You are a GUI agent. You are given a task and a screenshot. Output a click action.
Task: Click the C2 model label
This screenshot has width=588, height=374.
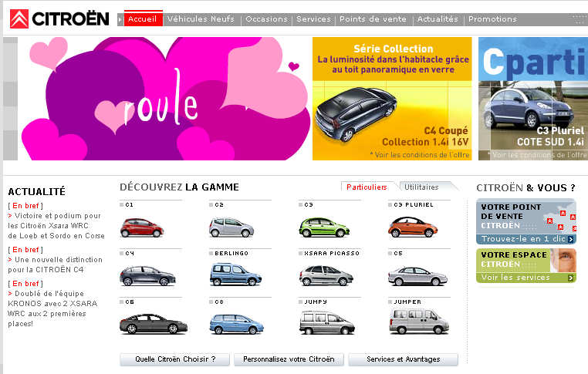tap(219, 204)
